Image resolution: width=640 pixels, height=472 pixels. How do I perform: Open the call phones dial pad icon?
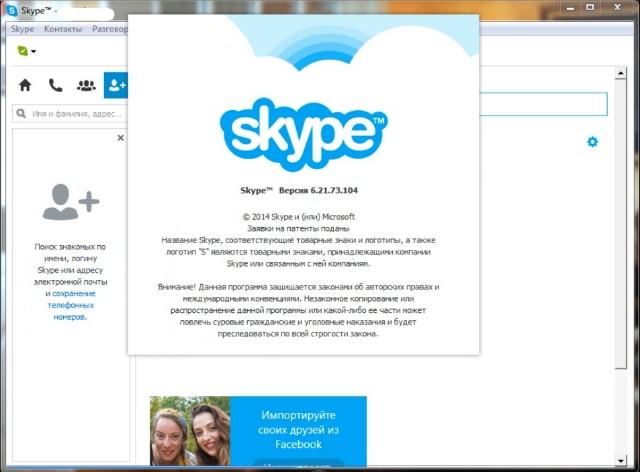click(x=56, y=85)
